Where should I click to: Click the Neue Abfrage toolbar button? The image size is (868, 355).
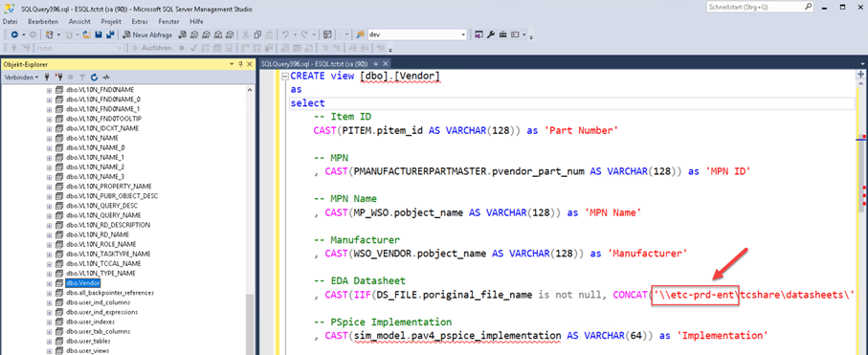pos(147,34)
